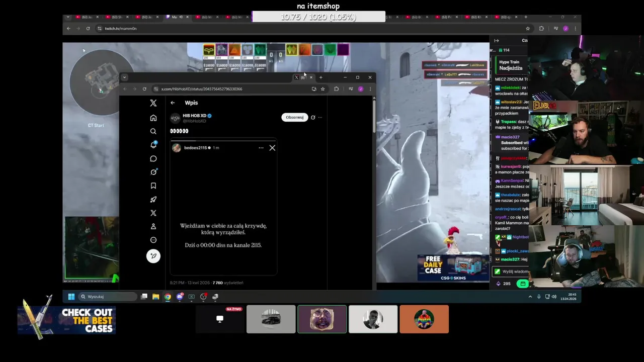This screenshot has height=362, width=644.
Task: Open extensions puzzle icon in X window
Action: 337,89
